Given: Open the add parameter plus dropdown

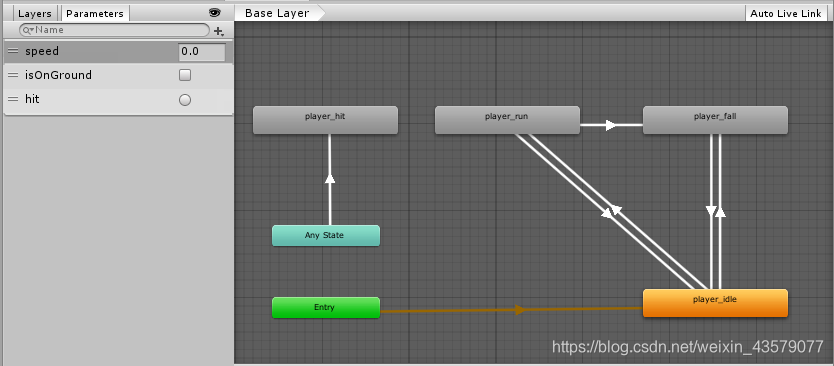Looking at the screenshot, I should tap(219, 31).
